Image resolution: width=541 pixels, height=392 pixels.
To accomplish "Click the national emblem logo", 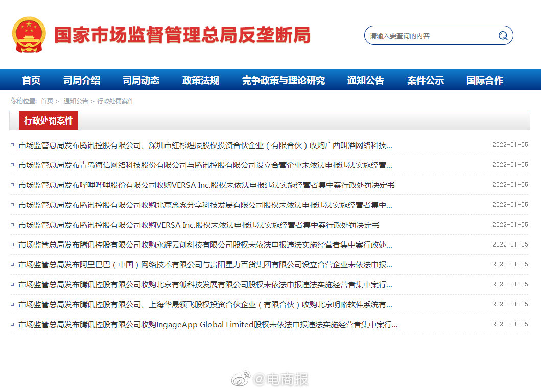I will point(30,35).
